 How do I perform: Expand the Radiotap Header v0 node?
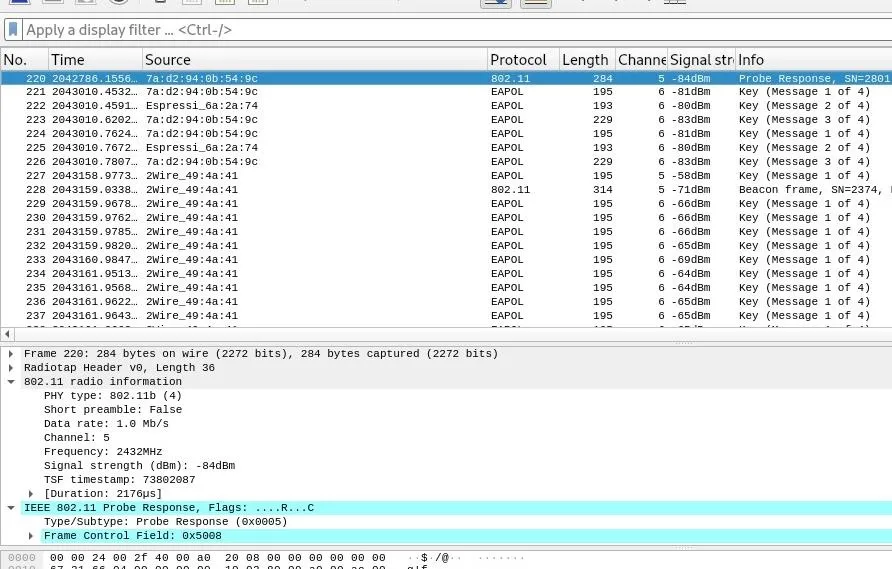(11, 368)
